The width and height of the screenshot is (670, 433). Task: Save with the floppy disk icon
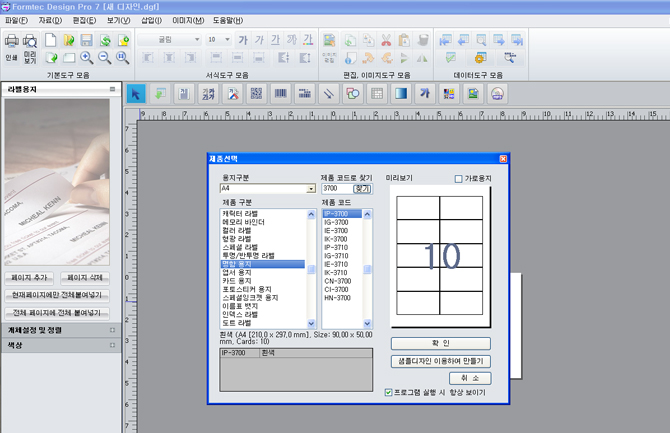click(87, 40)
